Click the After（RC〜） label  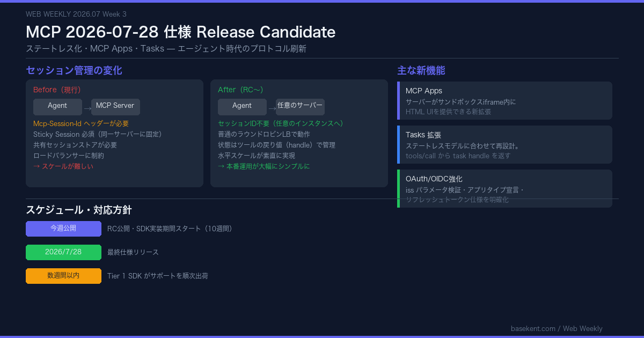[240, 90]
